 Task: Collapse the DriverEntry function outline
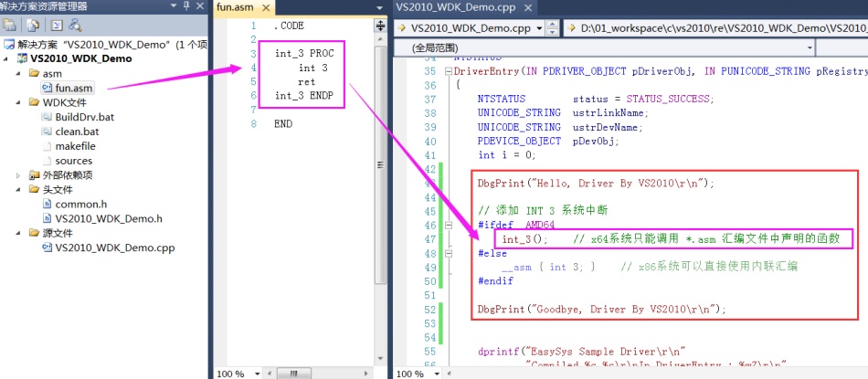pyautogui.click(x=448, y=71)
